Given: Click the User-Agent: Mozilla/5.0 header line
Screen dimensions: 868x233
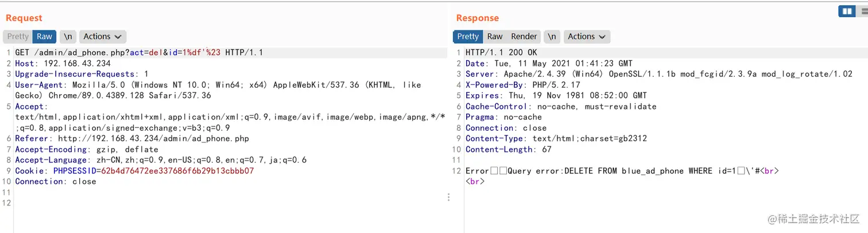Looking at the screenshot, I should point(218,85).
